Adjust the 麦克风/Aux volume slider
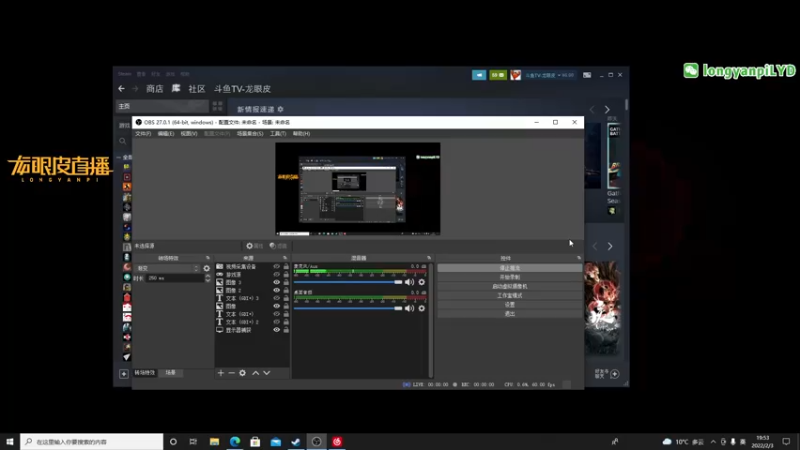 point(348,282)
